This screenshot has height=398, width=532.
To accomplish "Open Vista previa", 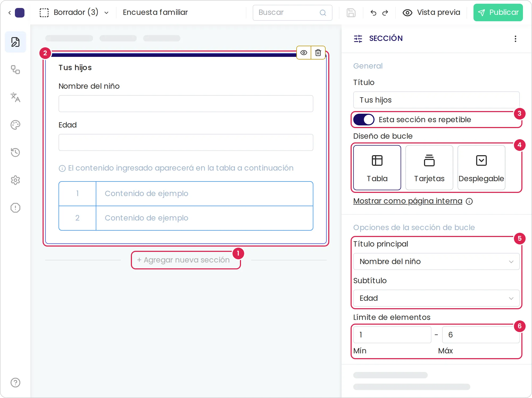I will [431, 12].
